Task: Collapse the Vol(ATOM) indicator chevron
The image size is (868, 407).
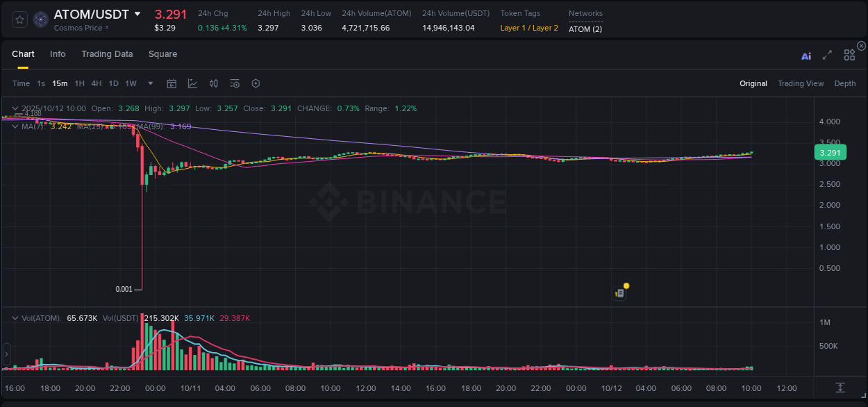Action: 15,317
